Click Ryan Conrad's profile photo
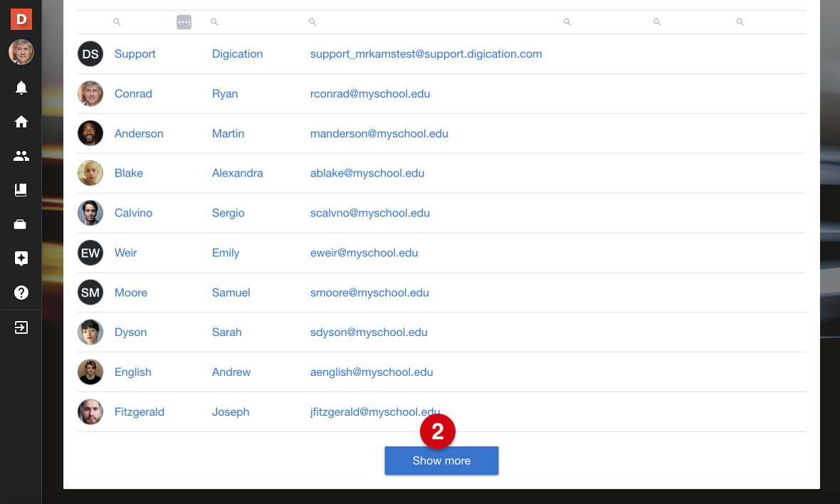Screen dimensions: 840x504 (x=90, y=94)
